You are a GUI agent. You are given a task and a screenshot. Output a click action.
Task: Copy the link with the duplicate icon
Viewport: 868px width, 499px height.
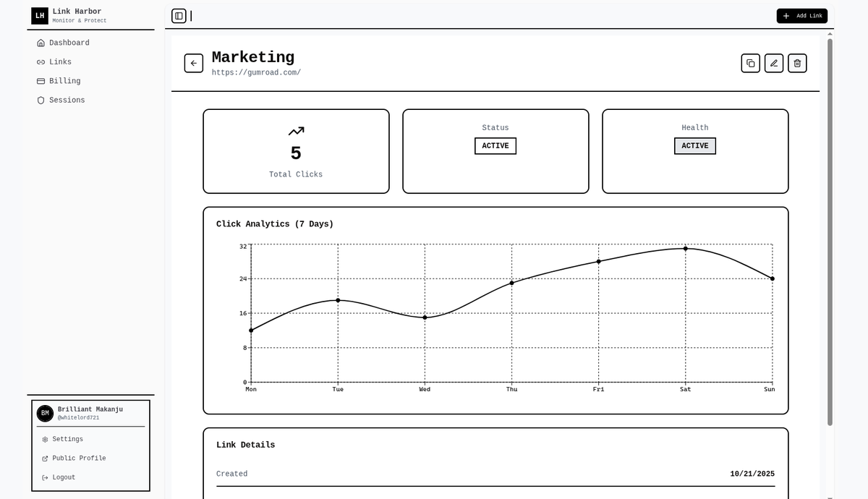click(751, 63)
